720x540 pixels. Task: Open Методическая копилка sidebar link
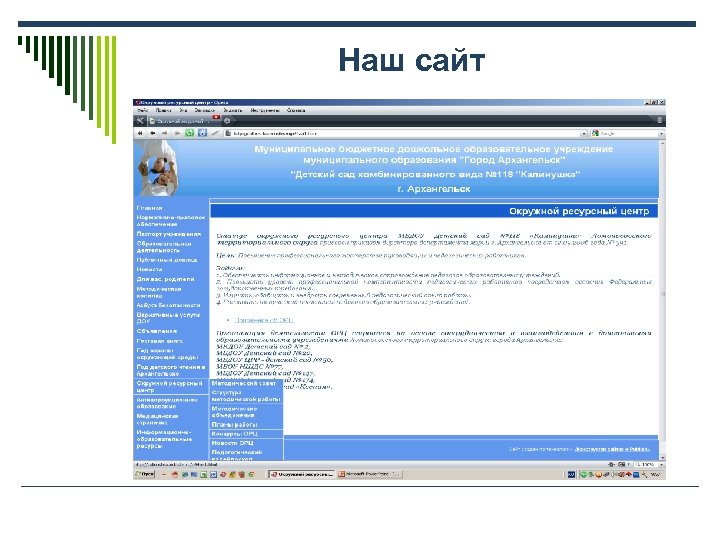159,292
